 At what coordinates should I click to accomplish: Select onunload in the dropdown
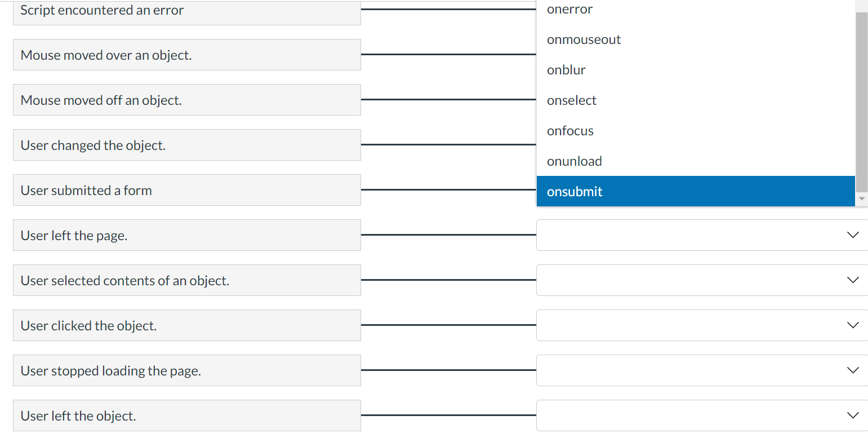[x=574, y=161]
